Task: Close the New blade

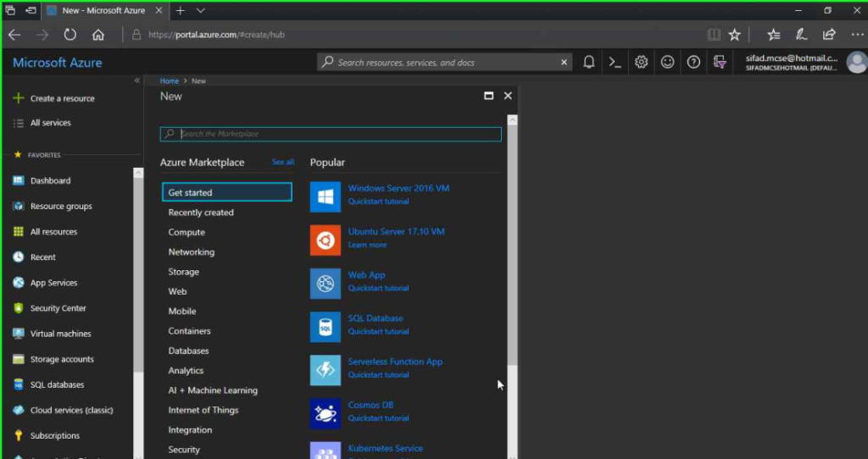Action: [508, 96]
